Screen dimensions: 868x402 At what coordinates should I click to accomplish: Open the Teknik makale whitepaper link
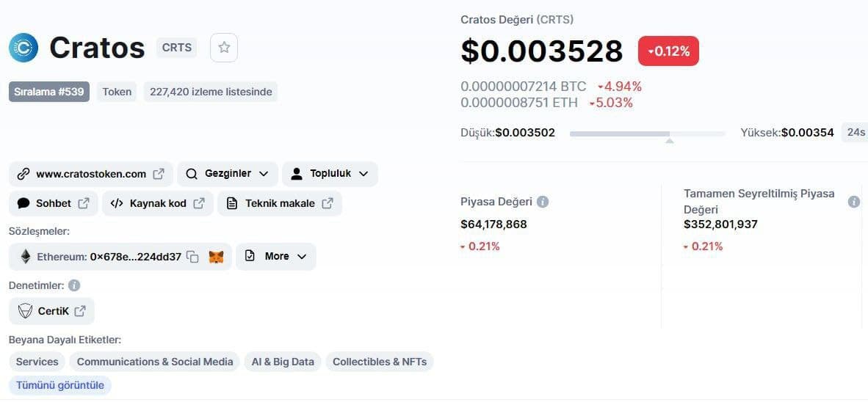pyautogui.click(x=280, y=203)
